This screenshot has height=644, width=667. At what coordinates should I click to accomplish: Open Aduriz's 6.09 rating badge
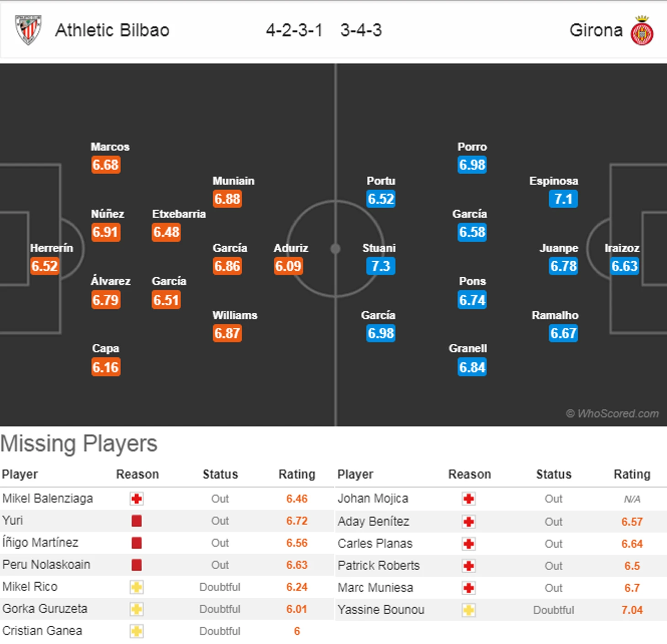[x=288, y=266]
